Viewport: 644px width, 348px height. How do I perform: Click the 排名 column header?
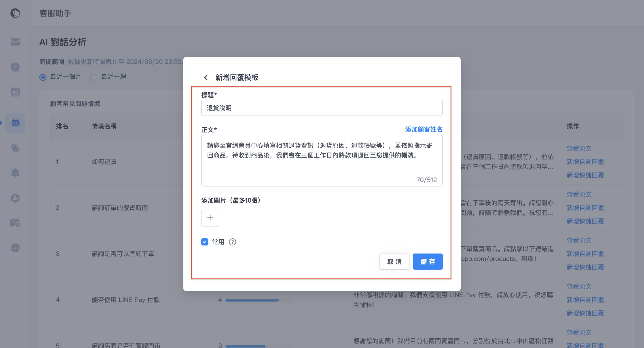[x=62, y=126]
